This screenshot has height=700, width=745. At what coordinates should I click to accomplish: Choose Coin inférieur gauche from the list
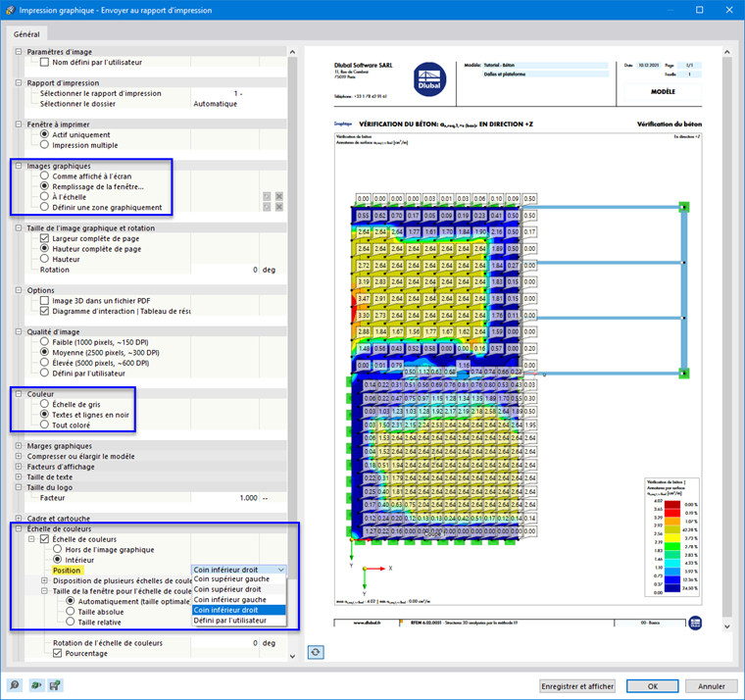point(239,600)
